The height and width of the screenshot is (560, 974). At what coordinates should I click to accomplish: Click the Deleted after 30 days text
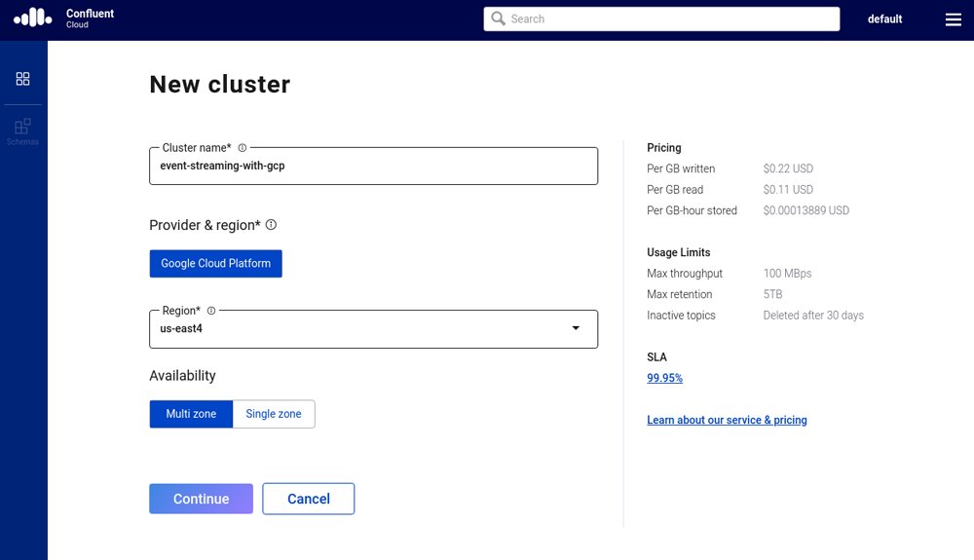click(813, 316)
